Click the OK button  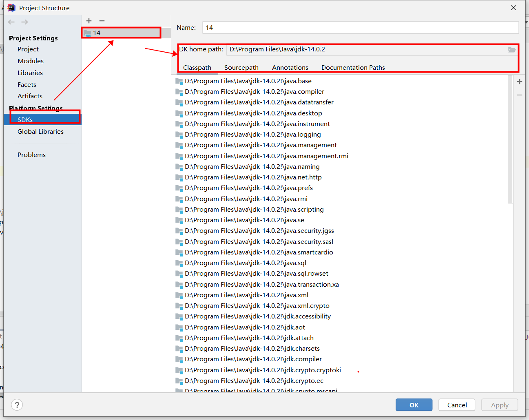pos(414,405)
